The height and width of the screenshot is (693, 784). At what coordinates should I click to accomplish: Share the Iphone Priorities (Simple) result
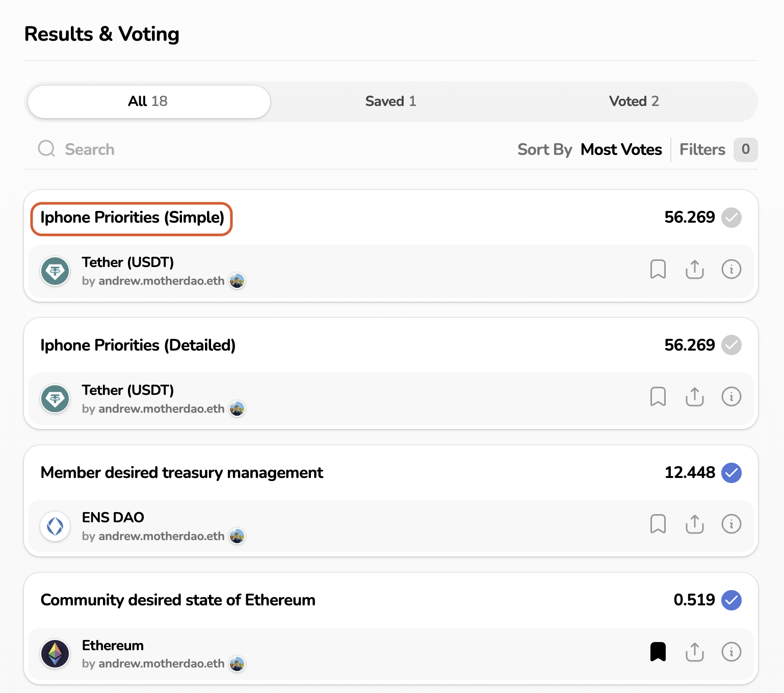click(694, 269)
